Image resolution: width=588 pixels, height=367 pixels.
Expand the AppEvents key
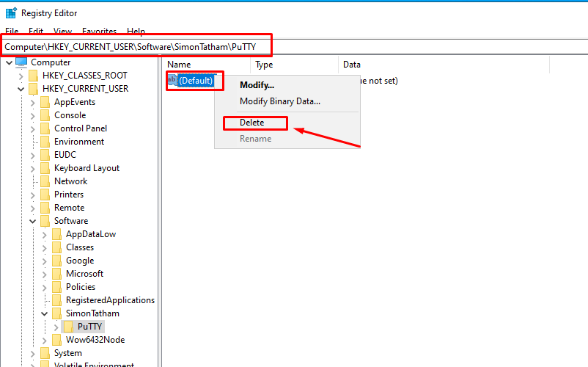pyautogui.click(x=32, y=103)
